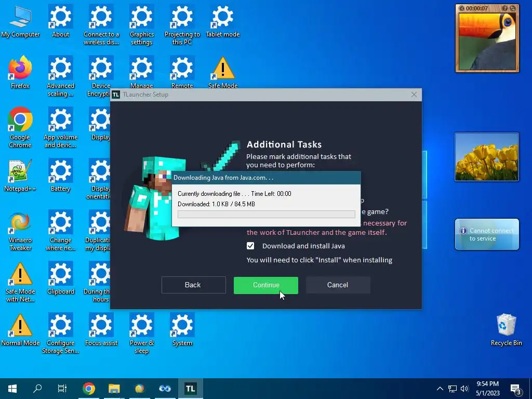Open Focus assist settings shortcut
Viewport: 532px width, 399px height.
[101, 330]
